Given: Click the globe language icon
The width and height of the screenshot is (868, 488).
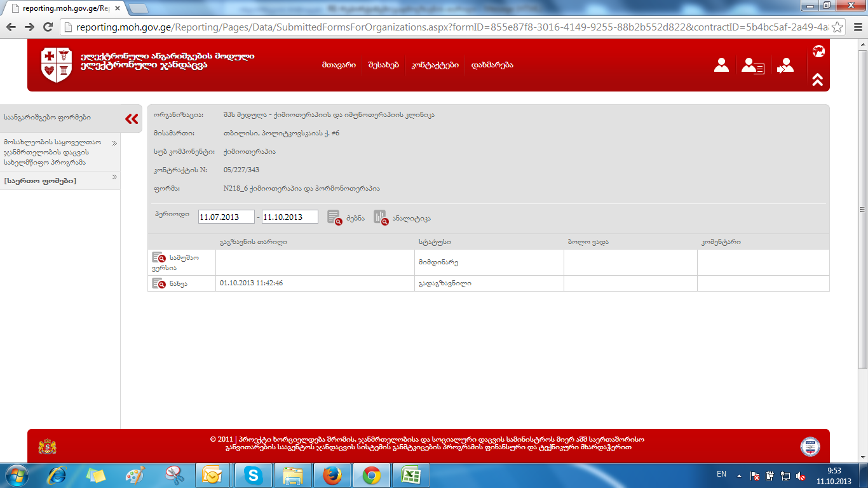Looking at the screenshot, I should 818,51.
